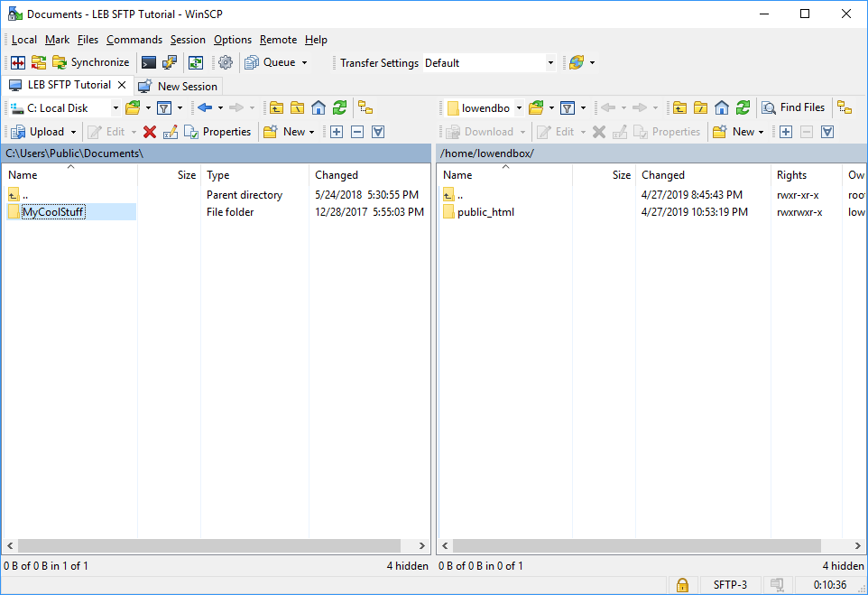
Task: Open terminal console icon in main toolbar
Action: click(148, 62)
